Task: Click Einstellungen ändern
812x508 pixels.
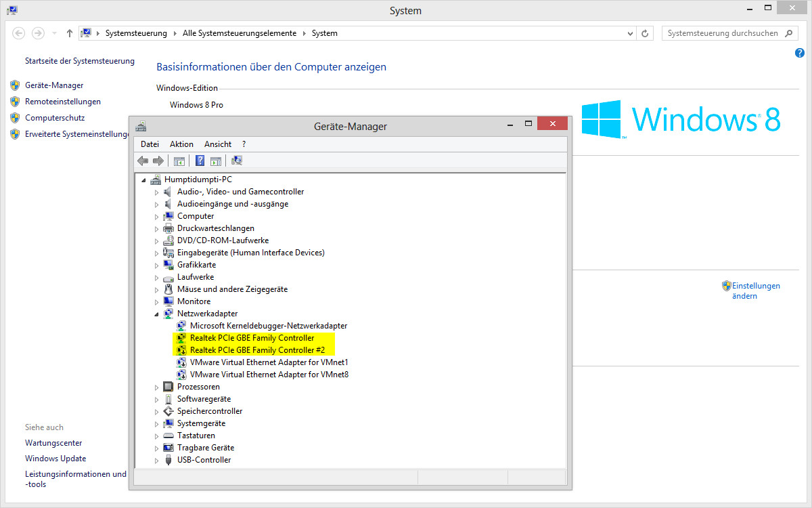Action: 756,291
